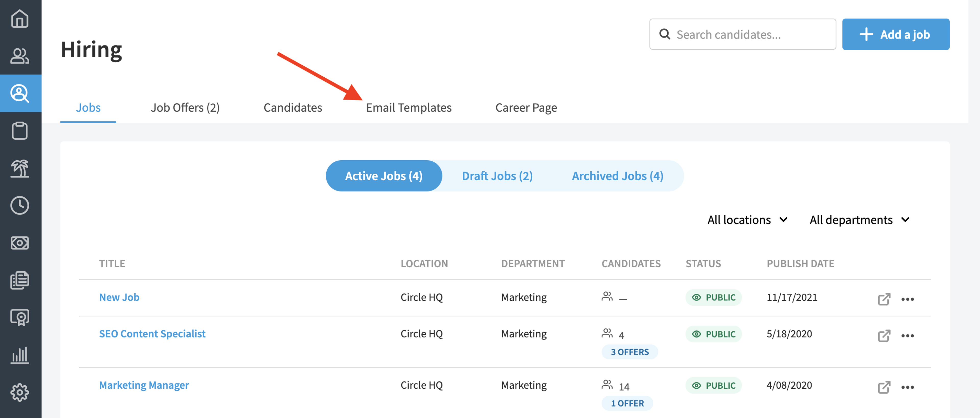The image size is (980, 418).
Task: Open the certificate training sidebar icon
Action: coord(20,317)
